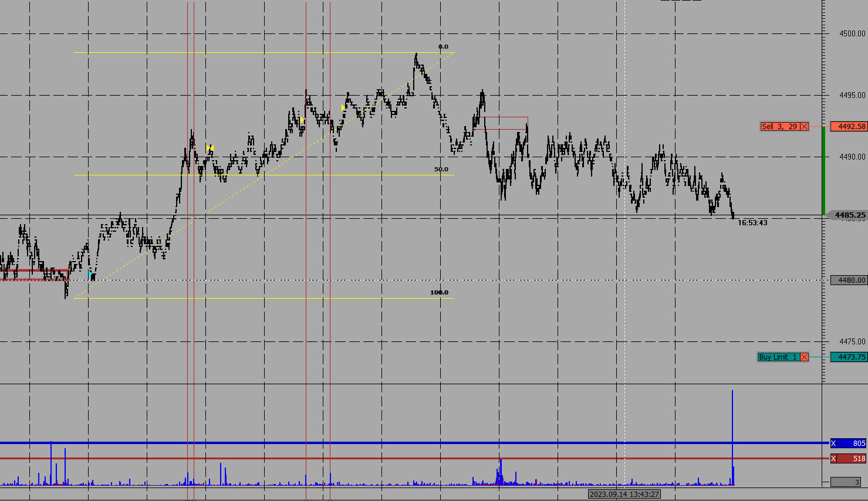The width and height of the screenshot is (868, 501).
Task: Cancel the Buy Limit 1 order
Action: pyautogui.click(x=804, y=357)
